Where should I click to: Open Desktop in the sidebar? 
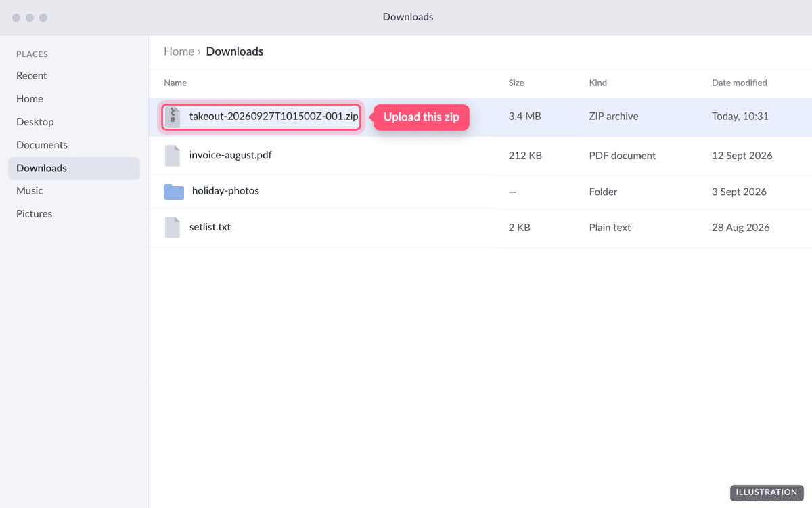35,121
